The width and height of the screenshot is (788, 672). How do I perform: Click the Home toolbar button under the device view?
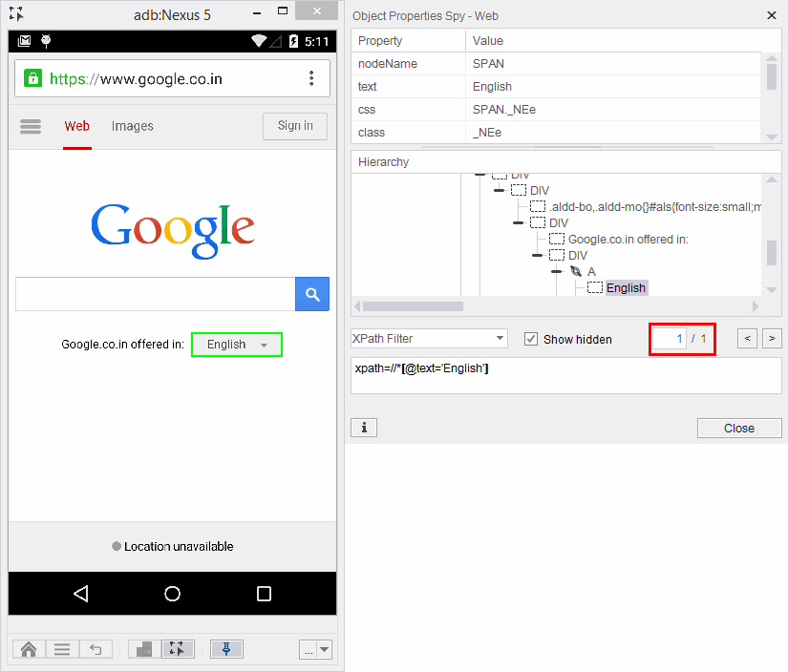[29, 649]
